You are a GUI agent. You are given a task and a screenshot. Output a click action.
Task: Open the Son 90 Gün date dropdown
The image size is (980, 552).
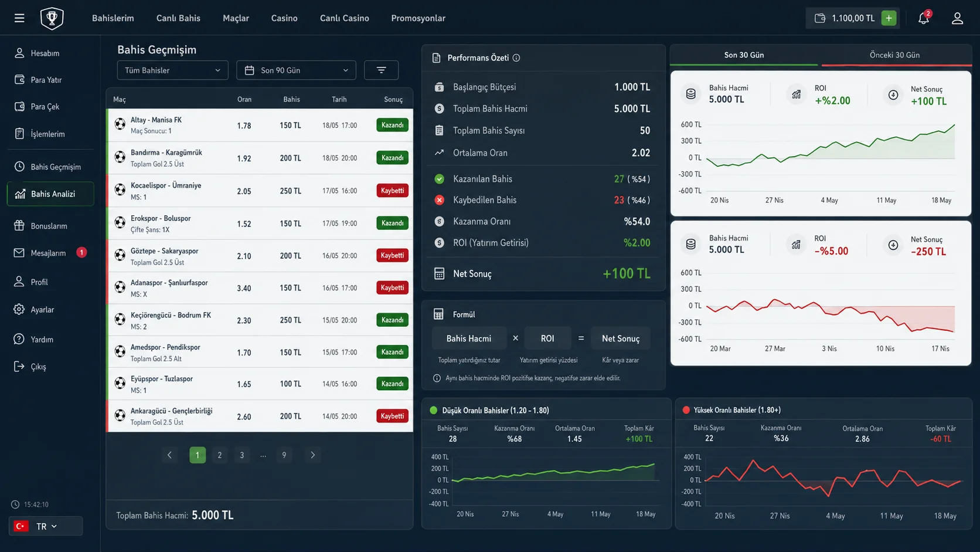(x=297, y=70)
